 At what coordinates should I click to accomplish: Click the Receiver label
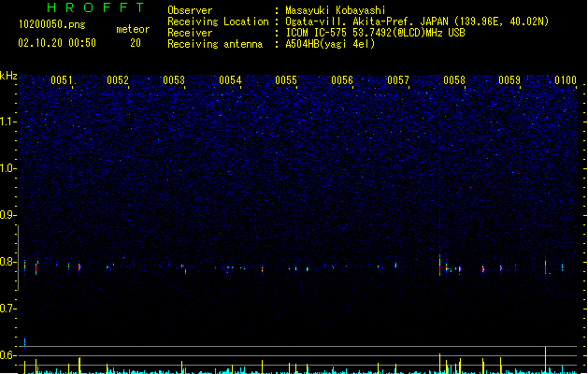point(190,33)
